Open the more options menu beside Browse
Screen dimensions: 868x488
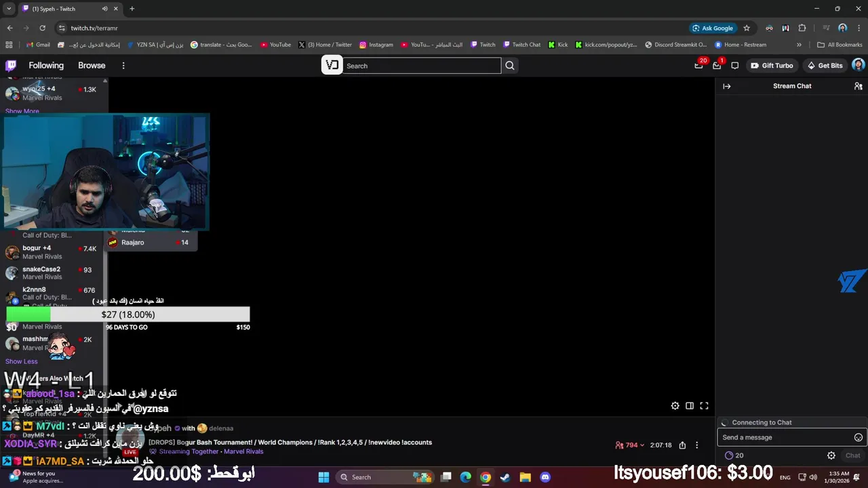[123, 66]
